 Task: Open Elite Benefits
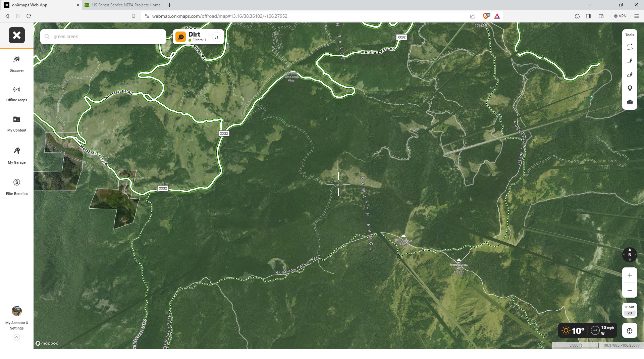pyautogui.click(x=17, y=187)
